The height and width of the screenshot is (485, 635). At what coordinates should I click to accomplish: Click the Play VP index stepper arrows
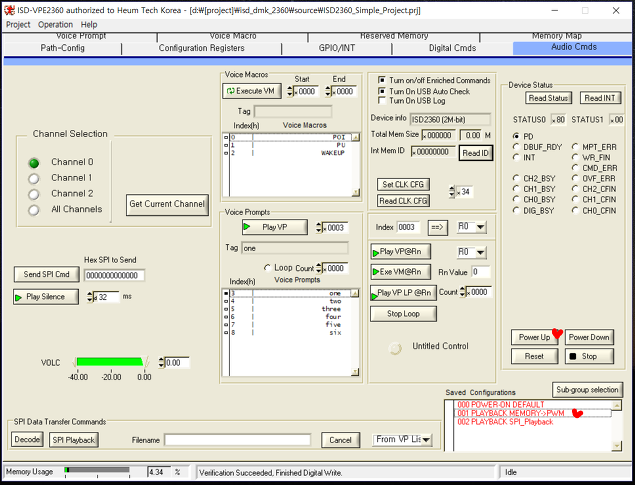(319, 228)
